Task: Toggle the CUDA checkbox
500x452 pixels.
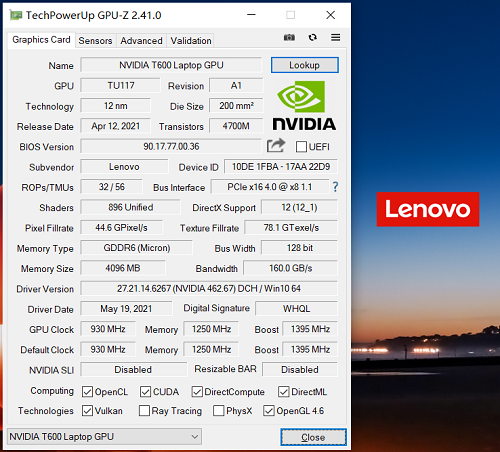Action: click(x=145, y=392)
